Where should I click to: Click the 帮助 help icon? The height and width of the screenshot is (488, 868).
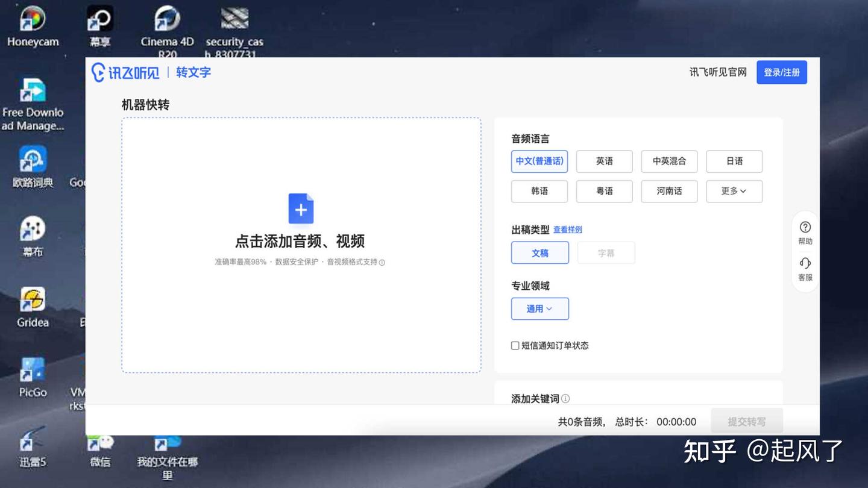click(805, 233)
